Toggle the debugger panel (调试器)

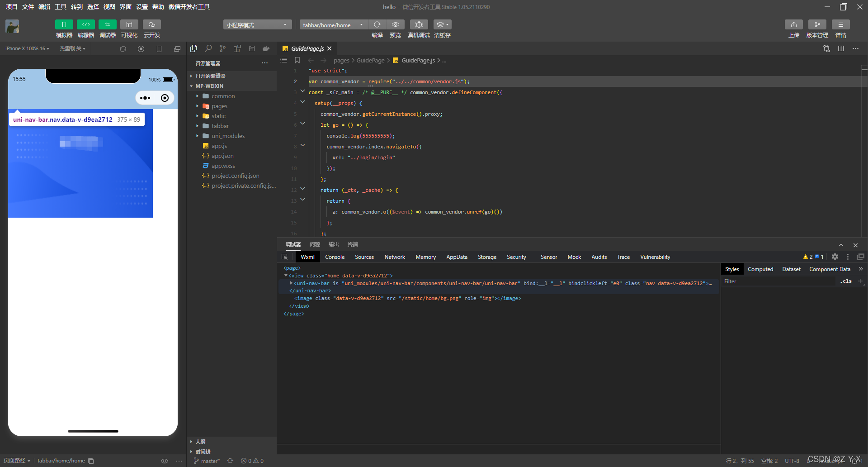click(x=107, y=24)
